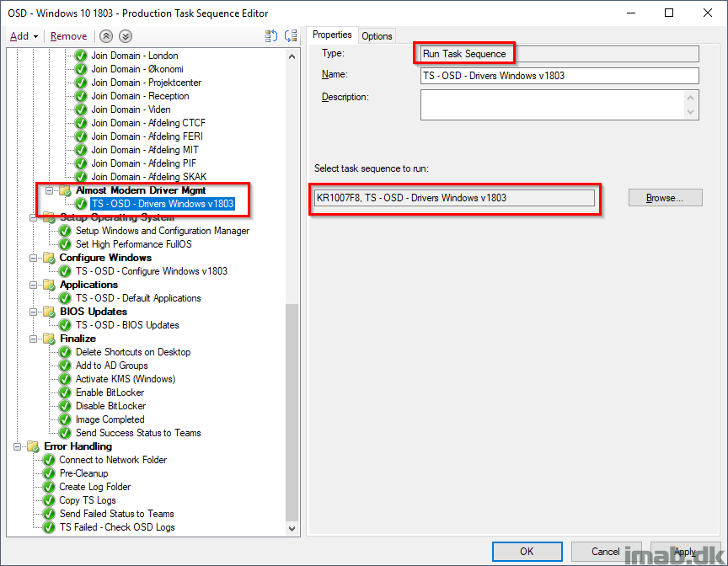Click status icon beside Join Domain - Projektcenter
The image size is (728, 566).
[81, 83]
